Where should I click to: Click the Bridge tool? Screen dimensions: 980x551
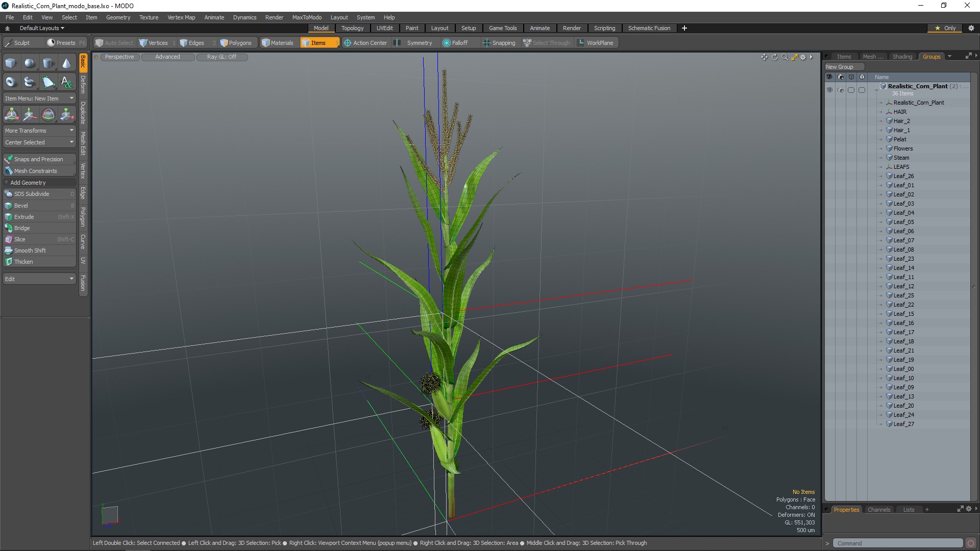point(39,228)
